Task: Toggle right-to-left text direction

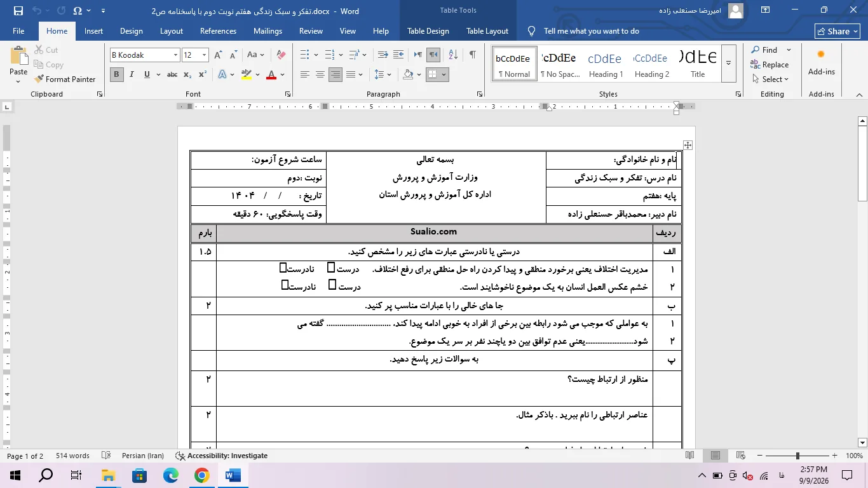Action: (x=433, y=55)
